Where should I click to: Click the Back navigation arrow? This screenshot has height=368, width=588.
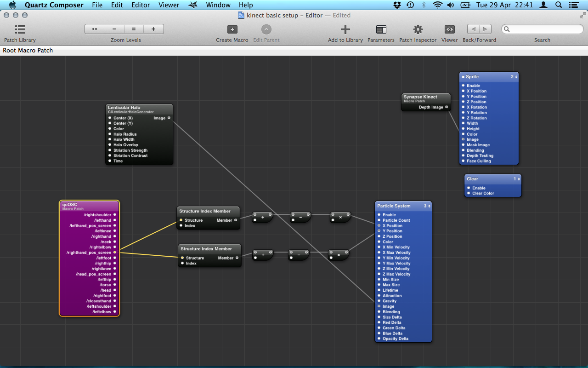(x=474, y=29)
